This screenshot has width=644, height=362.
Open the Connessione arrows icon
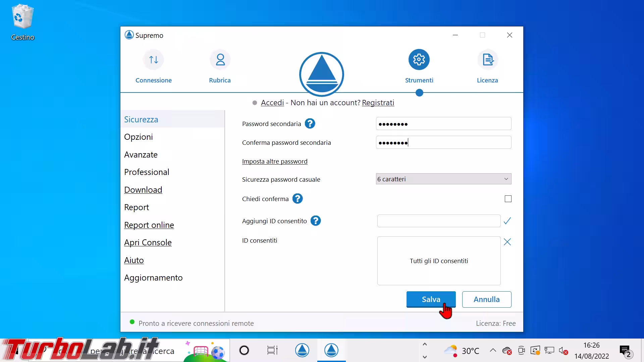pyautogui.click(x=154, y=60)
